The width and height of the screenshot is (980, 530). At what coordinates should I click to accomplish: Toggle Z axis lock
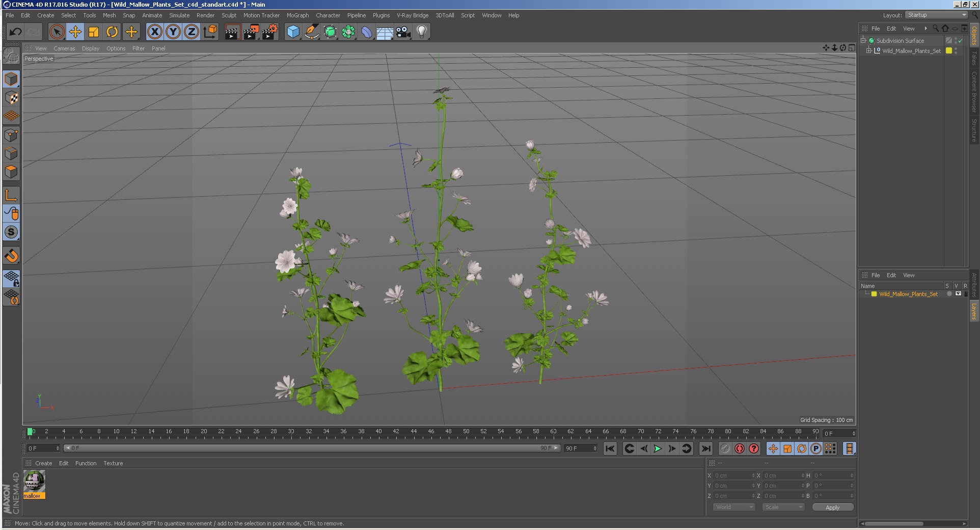pyautogui.click(x=192, y=32)
